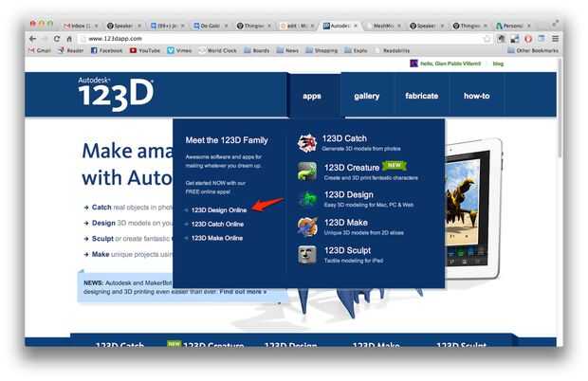Screen dimensions: 588x381
Task: Open the YouTube bookmark
Action: tap(145, 50)
